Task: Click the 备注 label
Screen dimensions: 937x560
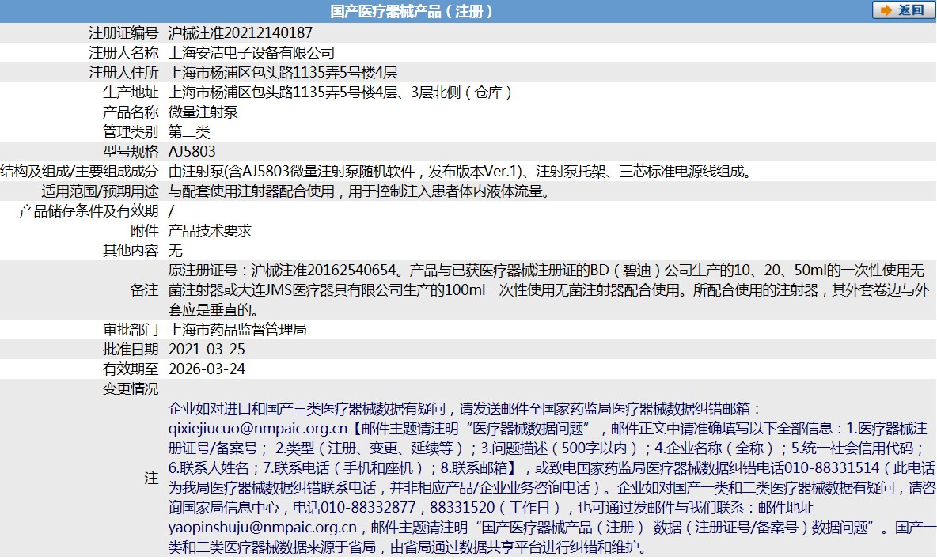Action: coord(145,289)
